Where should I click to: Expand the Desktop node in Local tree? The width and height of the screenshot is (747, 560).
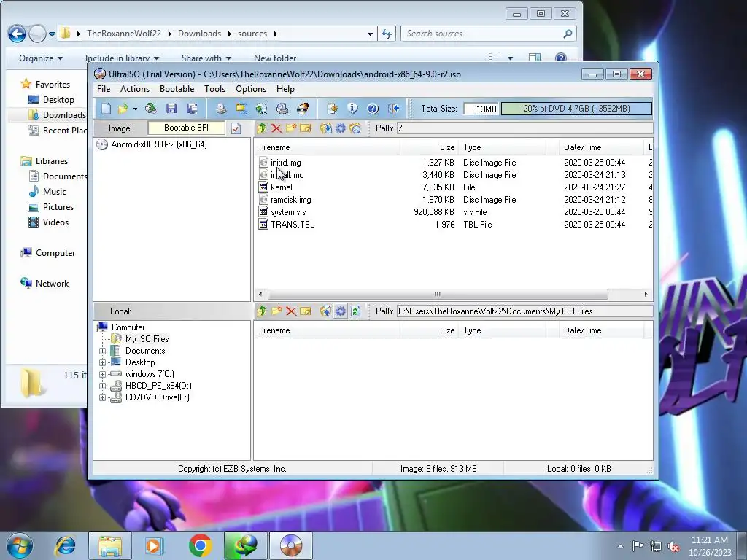[102, 362]
